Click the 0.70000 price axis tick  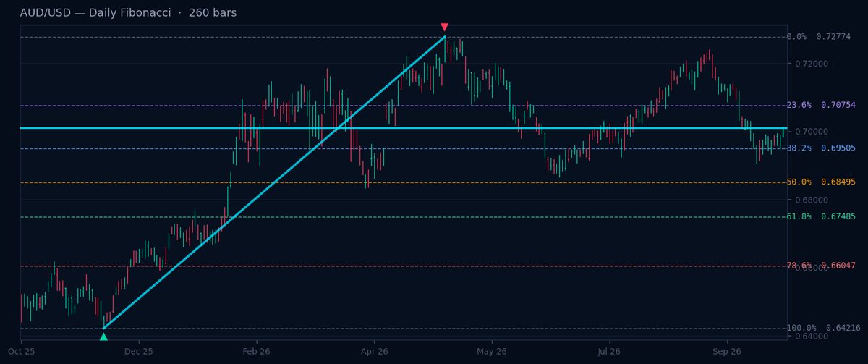(x=811, y=132)
